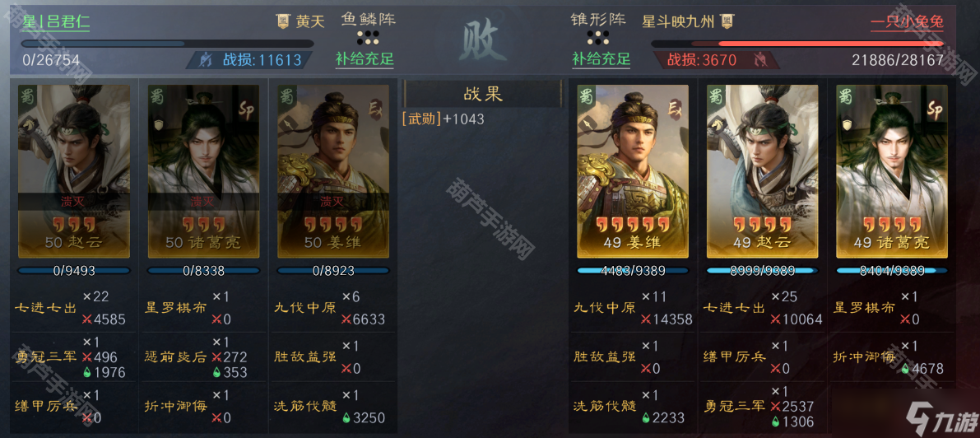980x438 pixels.
Task: Select the level 49 赵云 hero card
Action: 762,171
